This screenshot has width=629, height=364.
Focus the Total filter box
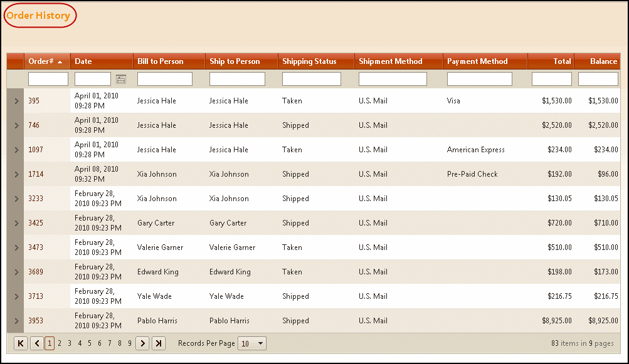[x=552, y=79]
